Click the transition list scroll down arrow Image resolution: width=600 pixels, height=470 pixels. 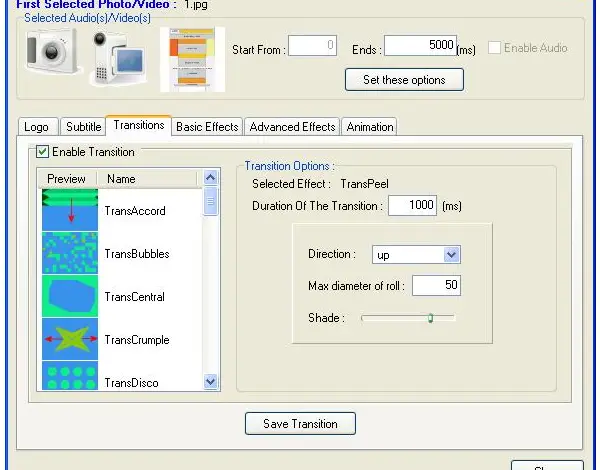tap(210, 381)
